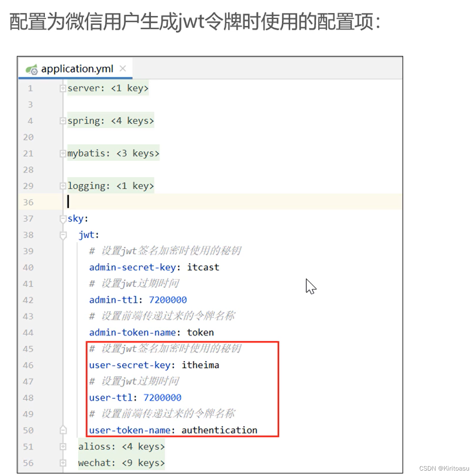Expand the folded server block
Viewport: 476px width, 475px height.
coord(62,88)
